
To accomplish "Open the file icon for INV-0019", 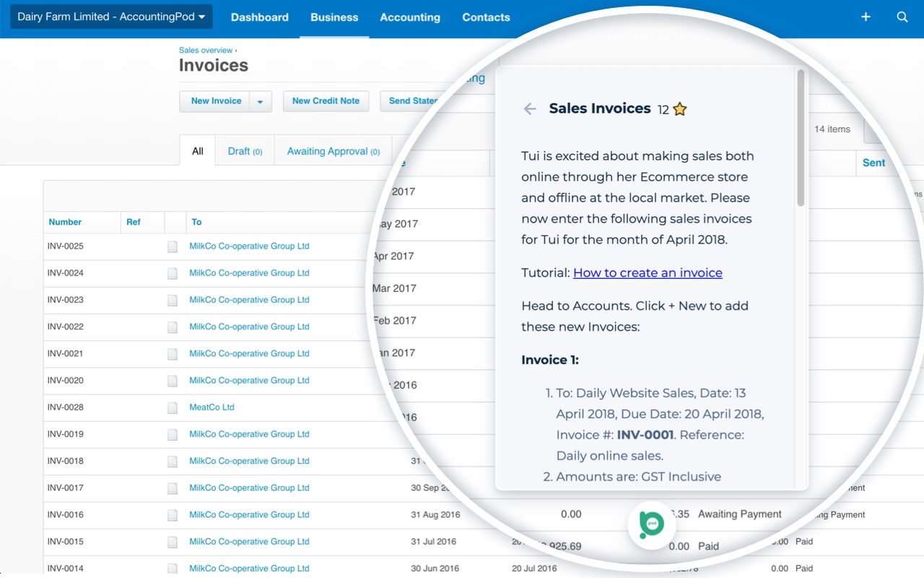I will 173,434.
